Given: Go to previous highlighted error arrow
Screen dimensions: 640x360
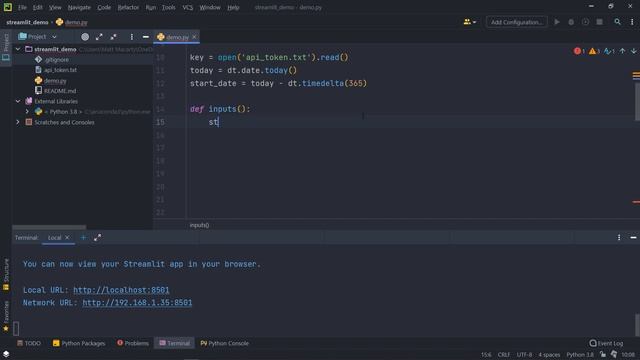Looking at the screenshot, I should (622, 51).
